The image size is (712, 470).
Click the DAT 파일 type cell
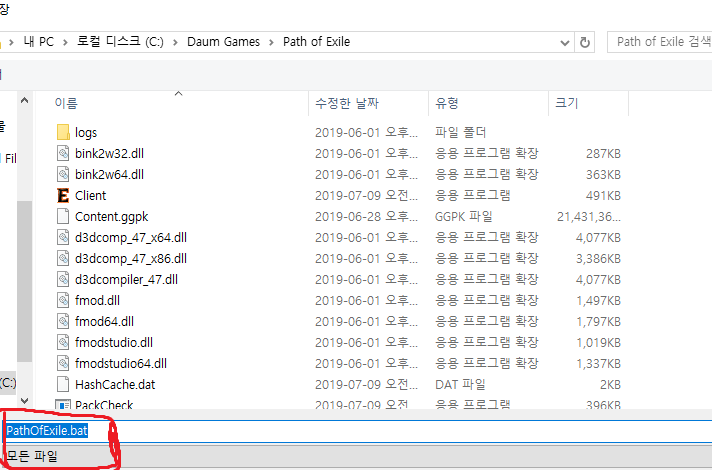[460, 385]
